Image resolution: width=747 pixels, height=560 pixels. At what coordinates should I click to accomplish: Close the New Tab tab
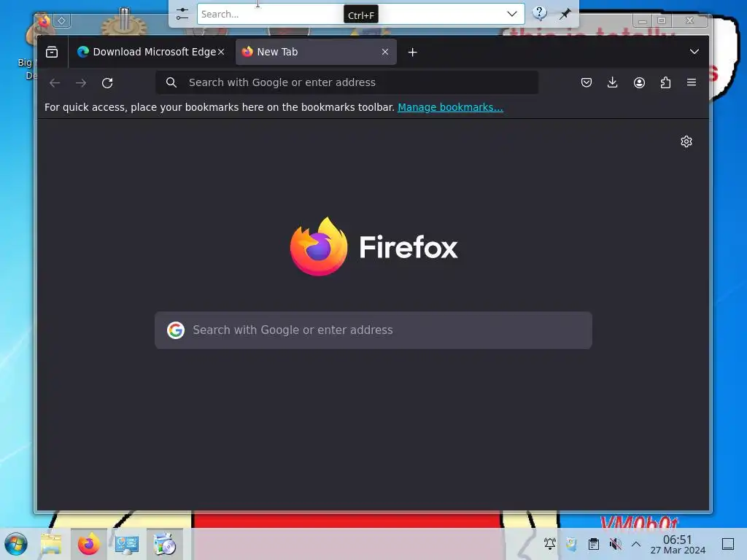click(385, 52)
